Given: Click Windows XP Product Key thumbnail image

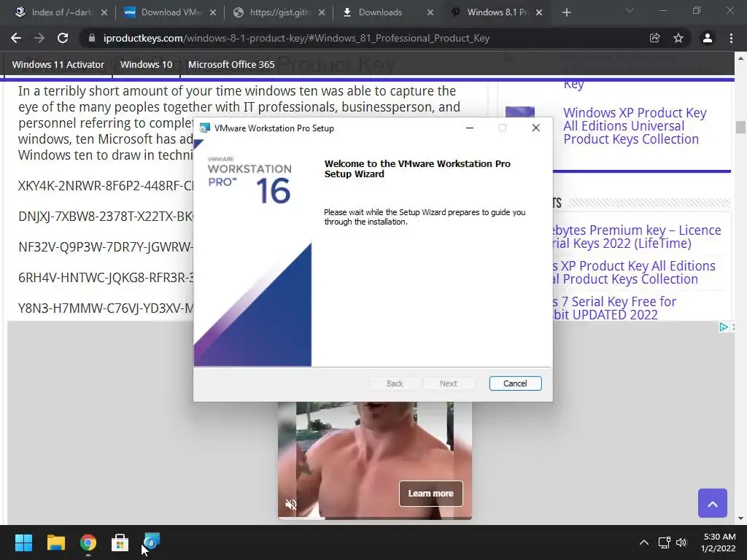Looking at the screenshot, I should (519, 112).
